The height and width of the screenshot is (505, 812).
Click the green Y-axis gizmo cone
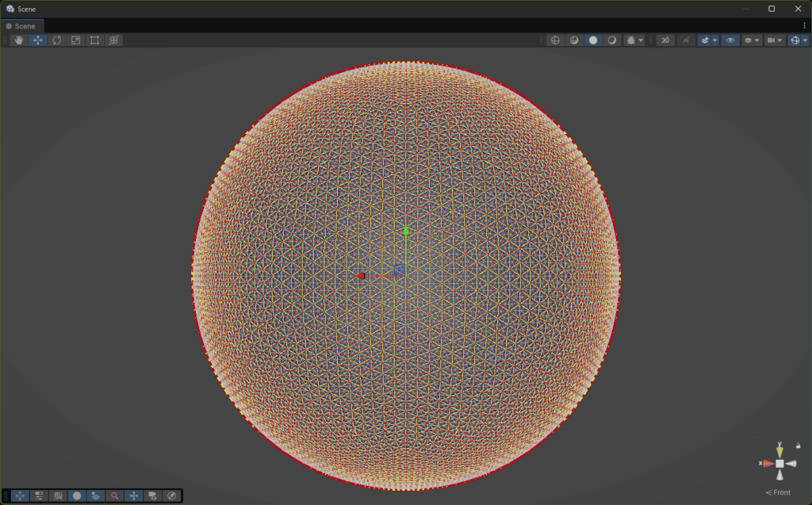click(779, 451)
